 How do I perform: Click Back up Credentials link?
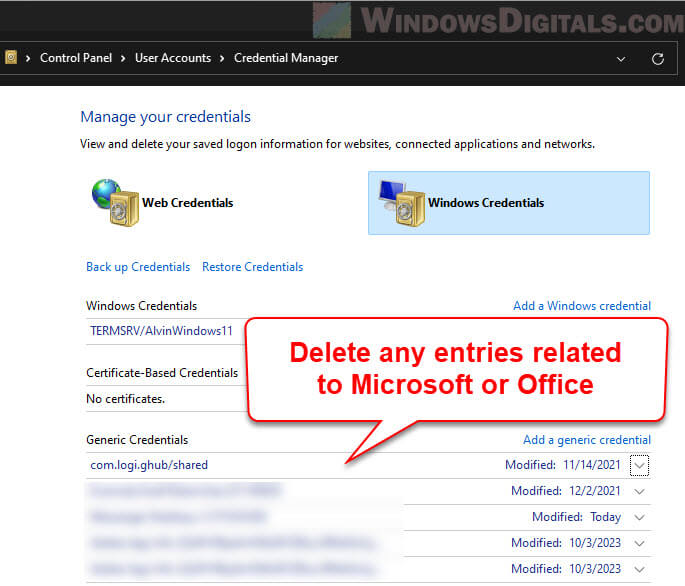pyautogui.click(x=138, y=267)
